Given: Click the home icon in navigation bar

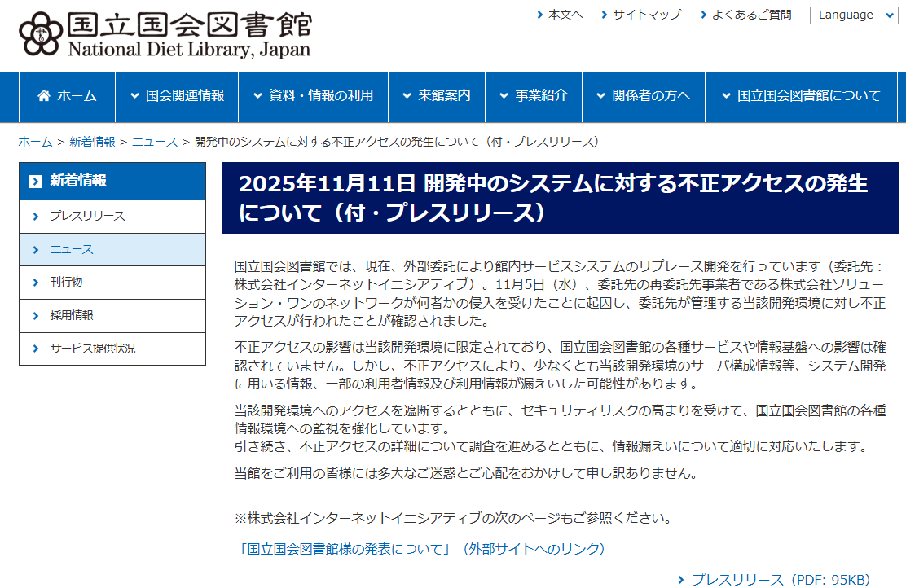Looking at the screenshot, I should [x=44, y=96].
